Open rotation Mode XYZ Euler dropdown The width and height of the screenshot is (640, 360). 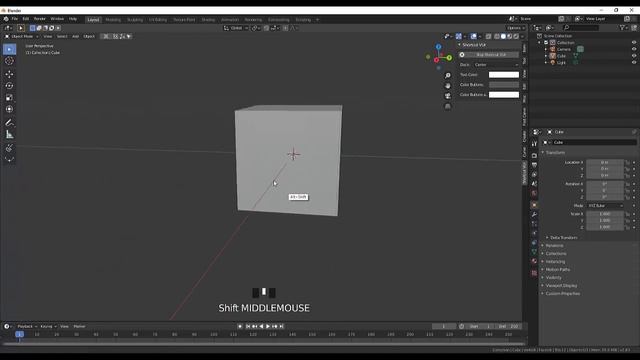coord(605,206)
